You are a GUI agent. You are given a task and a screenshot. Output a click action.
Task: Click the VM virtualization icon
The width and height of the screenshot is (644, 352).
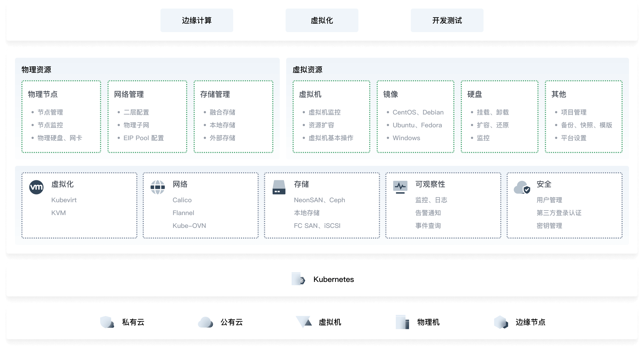36,187
